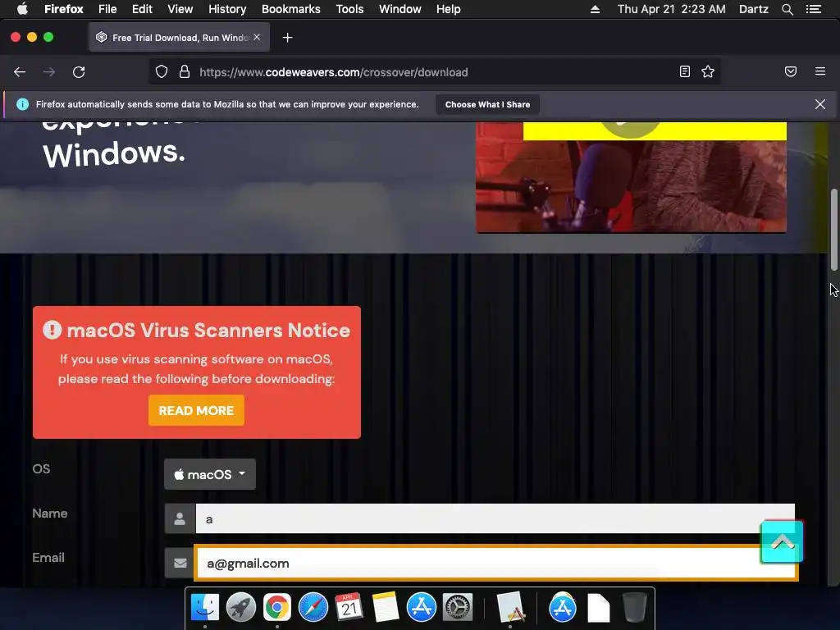The height and width of the screenshot is (630, 840).
Task: Click the video thumbnail on page
Action: tap(631, 177)
